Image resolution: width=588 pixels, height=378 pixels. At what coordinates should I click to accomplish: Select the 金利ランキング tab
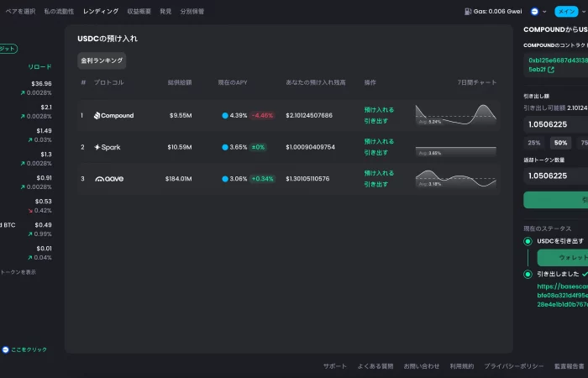[x=102, y=60]
